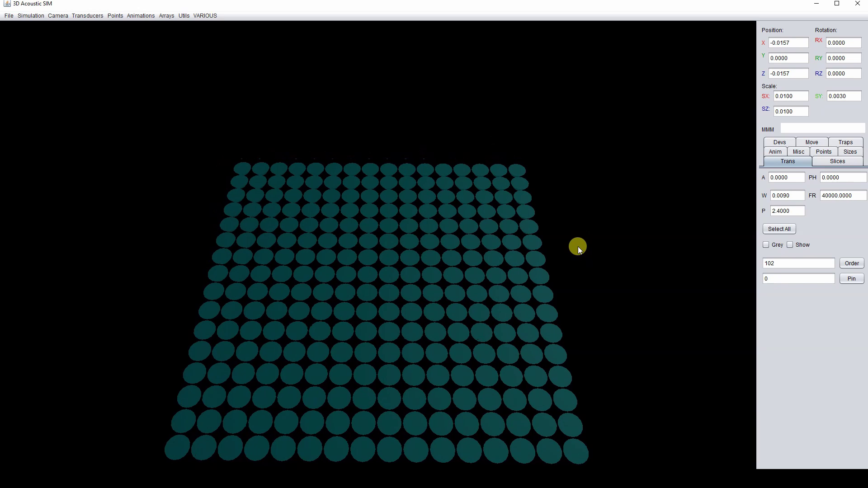Switch to the Trans tab
Screen dimensions: 868x488
pos(788,161)
